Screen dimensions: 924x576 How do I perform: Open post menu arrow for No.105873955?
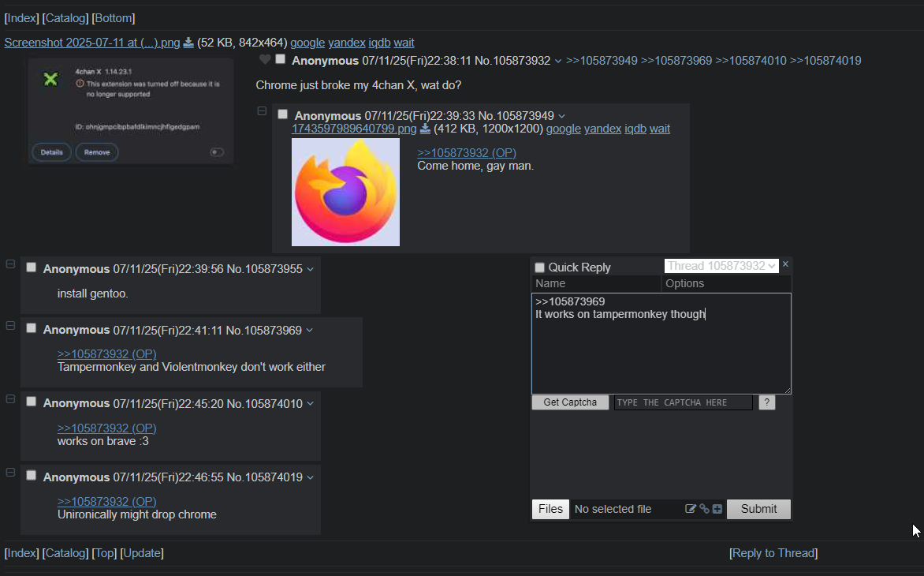[x=310, y=269]
